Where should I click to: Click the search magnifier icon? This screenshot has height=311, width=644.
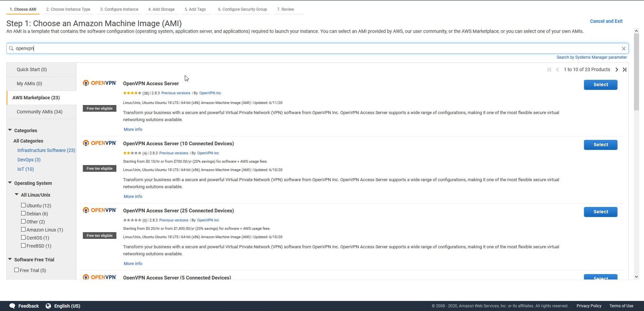pos(11,48)
